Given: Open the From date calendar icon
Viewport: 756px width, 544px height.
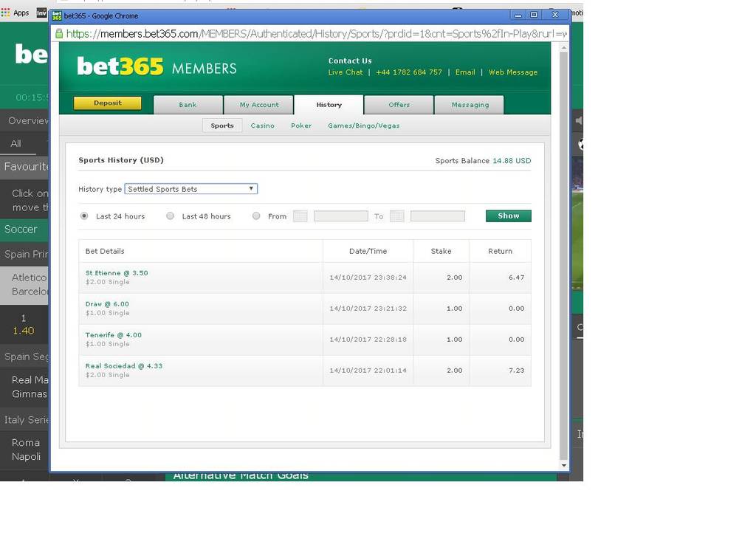Looking at the screenshot, I should coord(300,216).
